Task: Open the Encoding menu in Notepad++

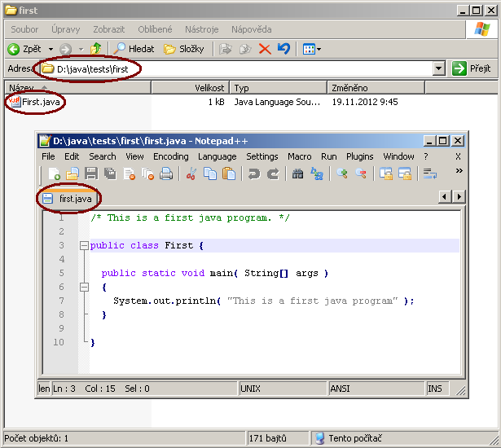Action: pos(171,156)
